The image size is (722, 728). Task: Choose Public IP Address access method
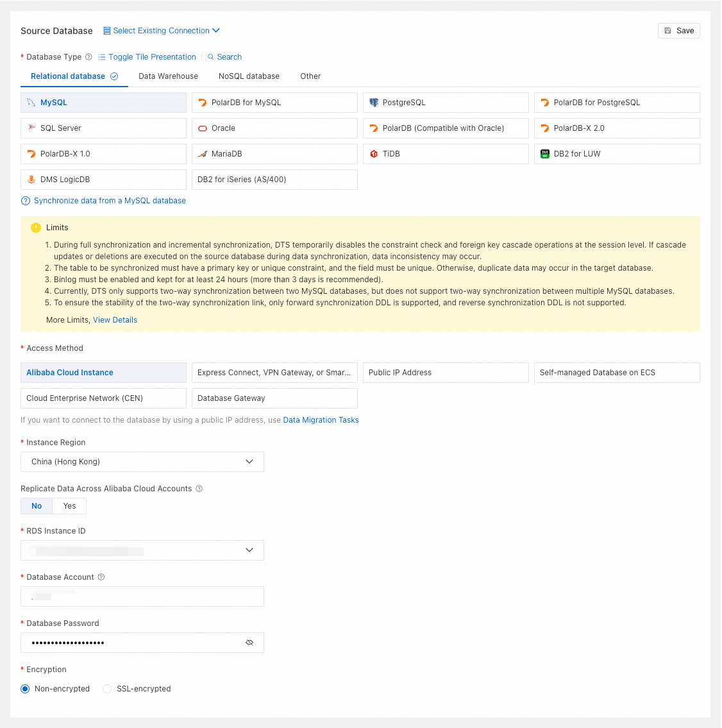coord(446,373)
